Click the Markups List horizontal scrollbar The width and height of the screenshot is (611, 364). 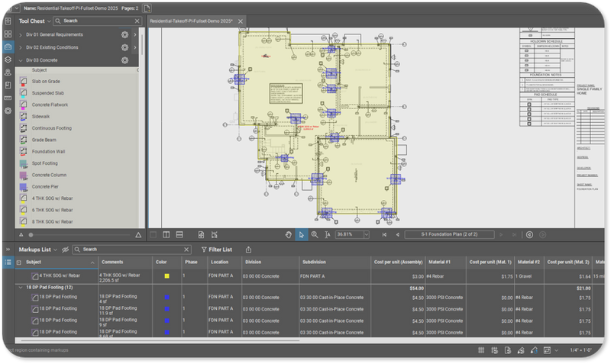click(x=160, y=340)
